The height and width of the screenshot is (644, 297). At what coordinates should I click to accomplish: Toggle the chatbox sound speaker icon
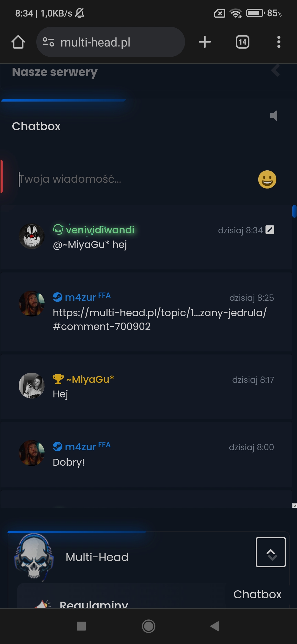click(274, 116)
